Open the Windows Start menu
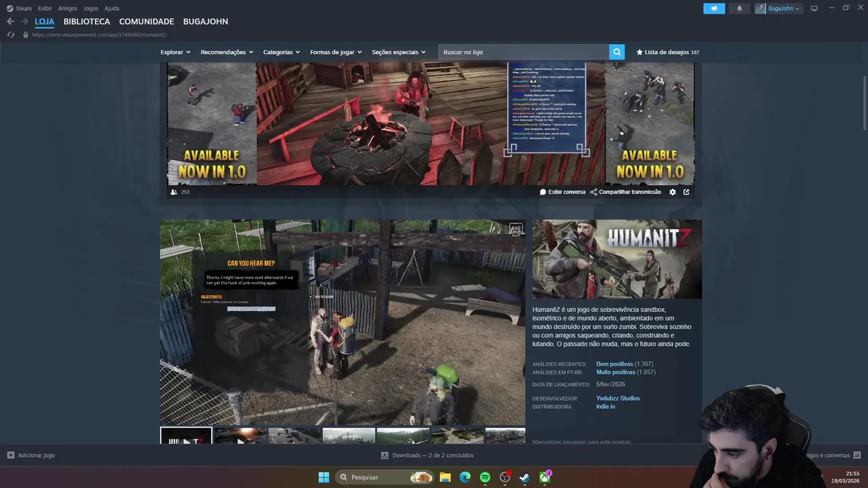 [324, 477]
